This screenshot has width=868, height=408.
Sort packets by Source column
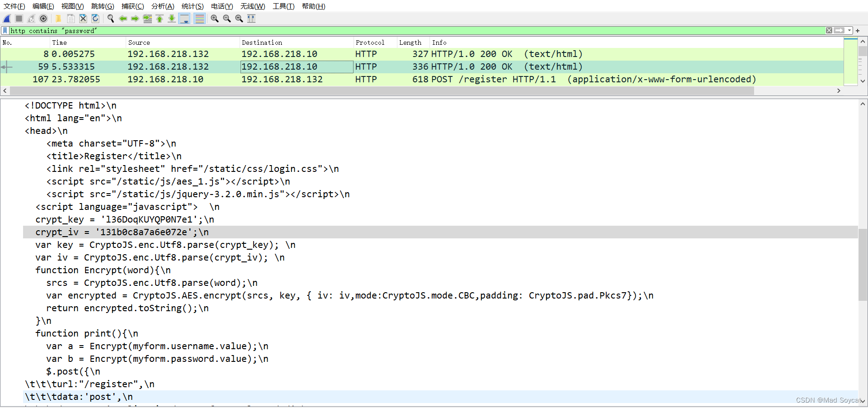click(x=183, y=43)
